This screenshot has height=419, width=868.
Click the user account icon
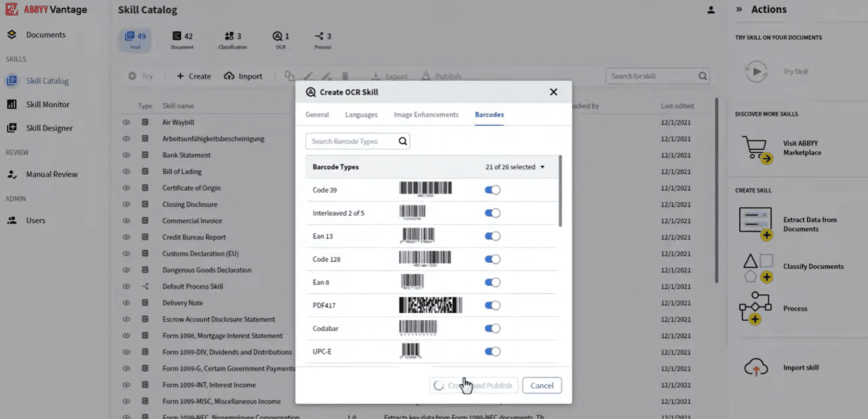pos(711,10)
